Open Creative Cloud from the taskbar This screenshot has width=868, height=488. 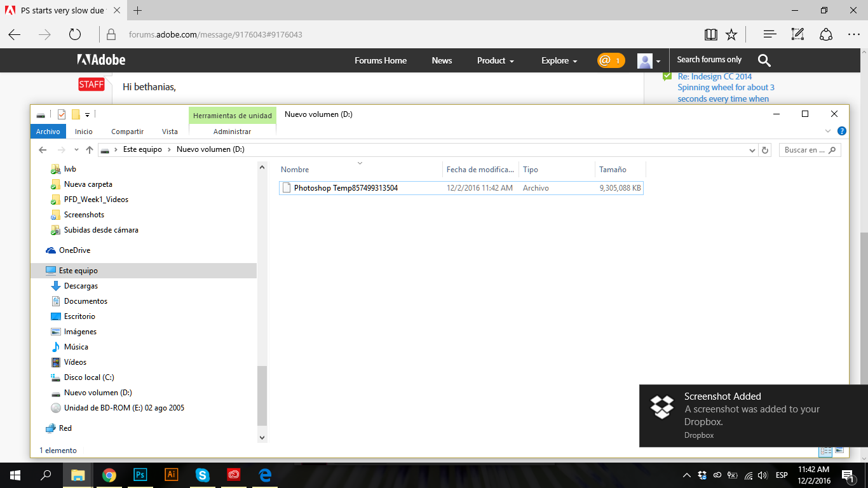[234, 475]
